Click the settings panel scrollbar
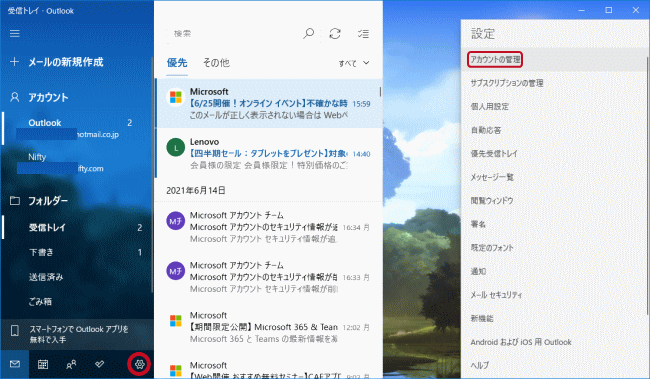Viewport: 650px width, 379px height. point(648,187)
